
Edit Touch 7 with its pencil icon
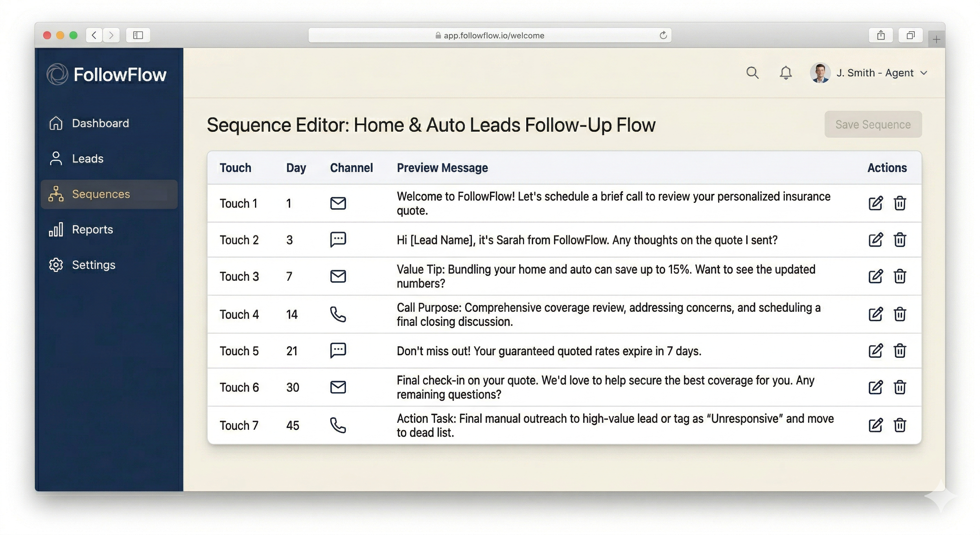[875, 425]
